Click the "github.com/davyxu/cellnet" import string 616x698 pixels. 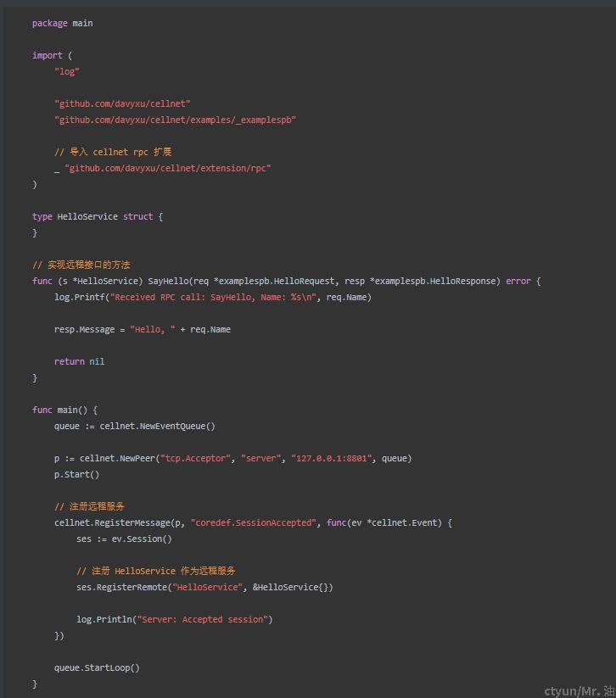122,103
